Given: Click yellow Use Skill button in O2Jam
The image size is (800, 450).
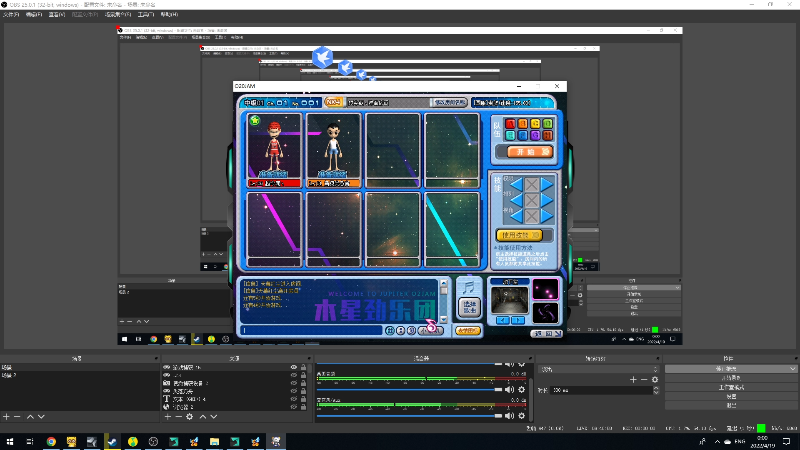Looking at the screenshot, I should tap(519, 235).
